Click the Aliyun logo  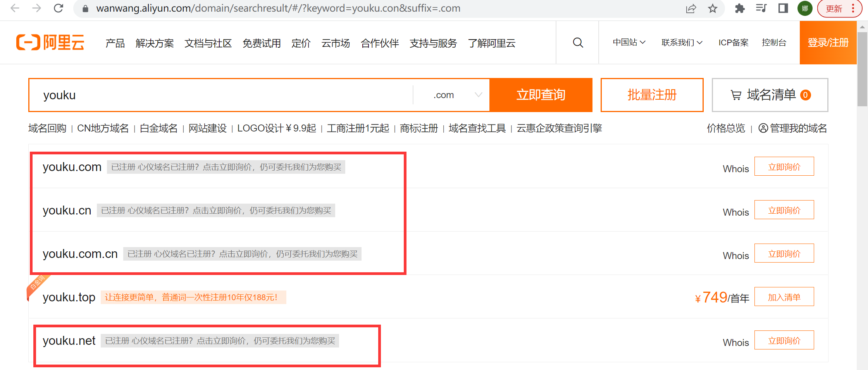[50, 42]
